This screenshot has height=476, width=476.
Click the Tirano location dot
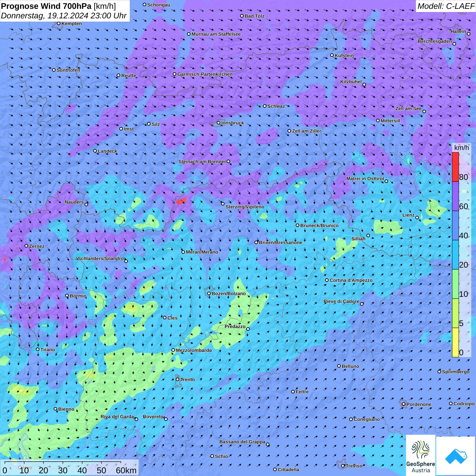[38, 350]
